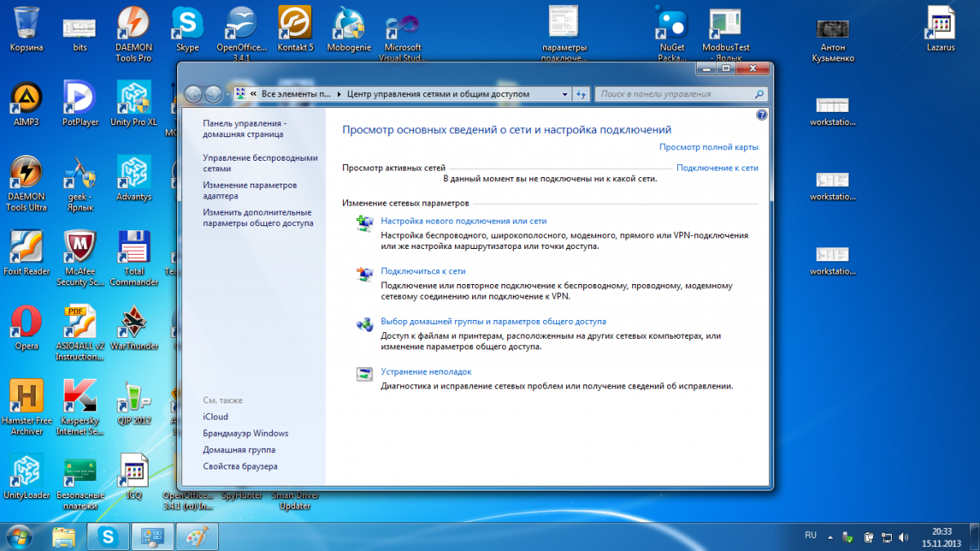This screenshot has width=980, height=551.
Task: Open 'Брандмауэр Windows' link
Action: tap(245, 433)
